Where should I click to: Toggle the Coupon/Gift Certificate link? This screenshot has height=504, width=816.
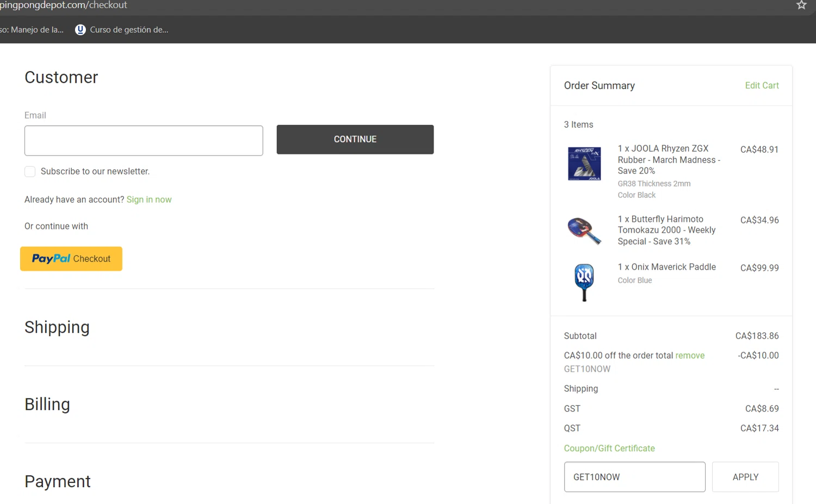click(x=609, y=449)
